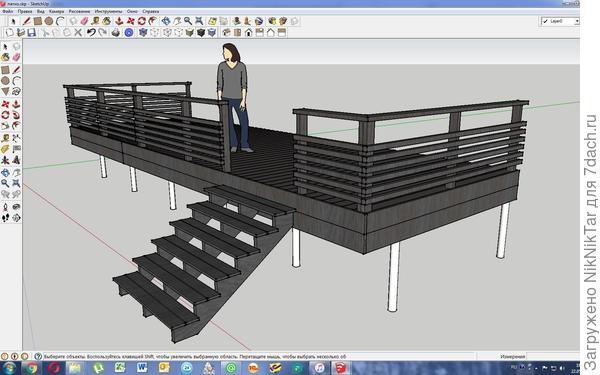600x375 pixels.
Task: Pick the Circle tool in the top toolbar
Action: 49,21
